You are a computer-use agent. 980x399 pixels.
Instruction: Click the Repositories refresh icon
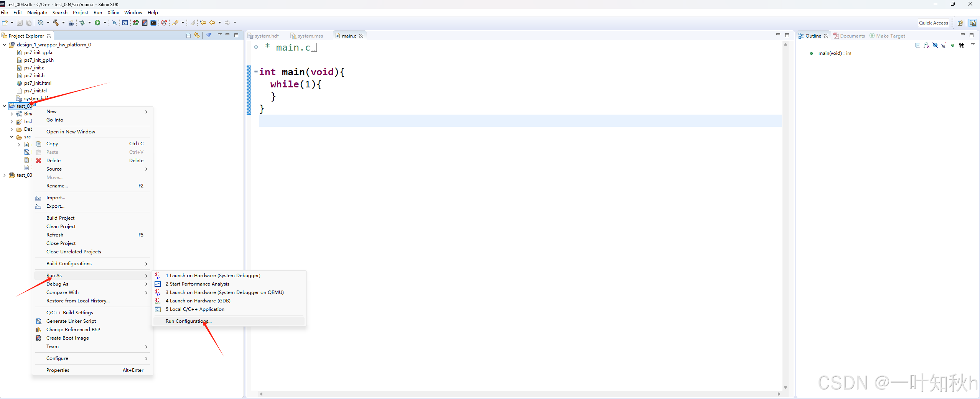tap(164, 23)
